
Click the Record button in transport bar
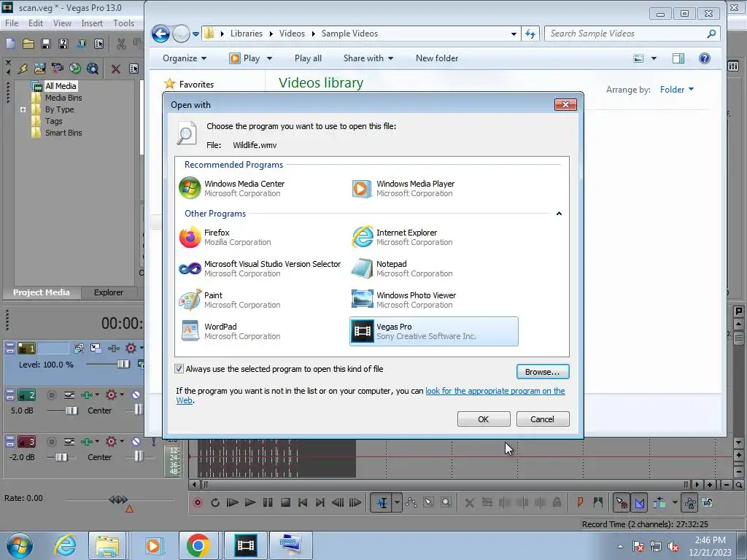(x=197, y=502)
